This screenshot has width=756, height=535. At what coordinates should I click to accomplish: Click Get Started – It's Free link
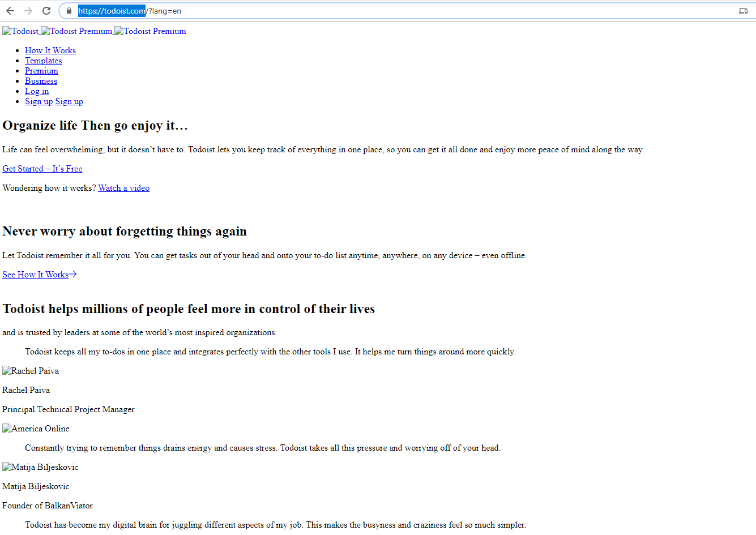[42, 169]
